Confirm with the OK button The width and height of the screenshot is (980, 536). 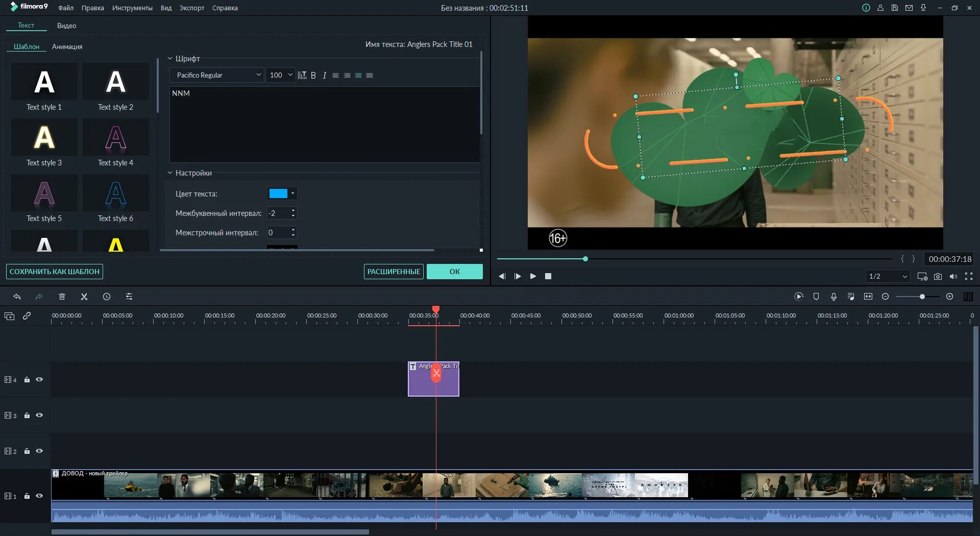(x=455, y=272)
